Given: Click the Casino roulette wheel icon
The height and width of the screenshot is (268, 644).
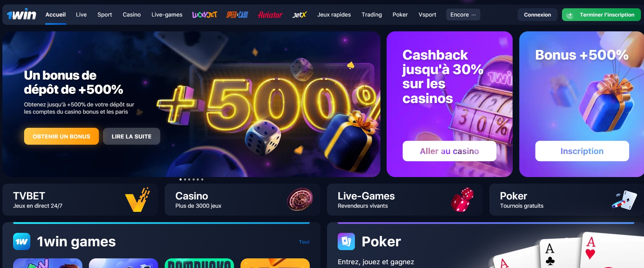Looking at the screenshot, I should pyautogui.click(x=300, y=199).
